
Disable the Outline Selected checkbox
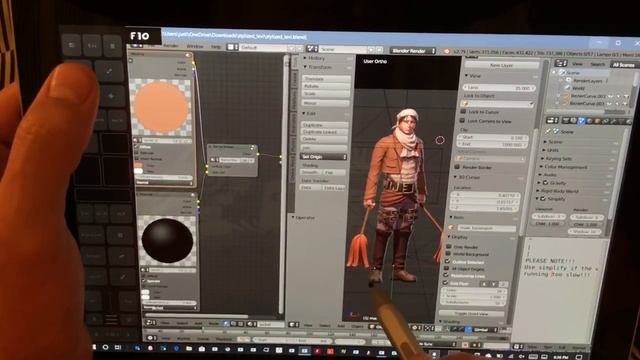(x=447, y=261)
